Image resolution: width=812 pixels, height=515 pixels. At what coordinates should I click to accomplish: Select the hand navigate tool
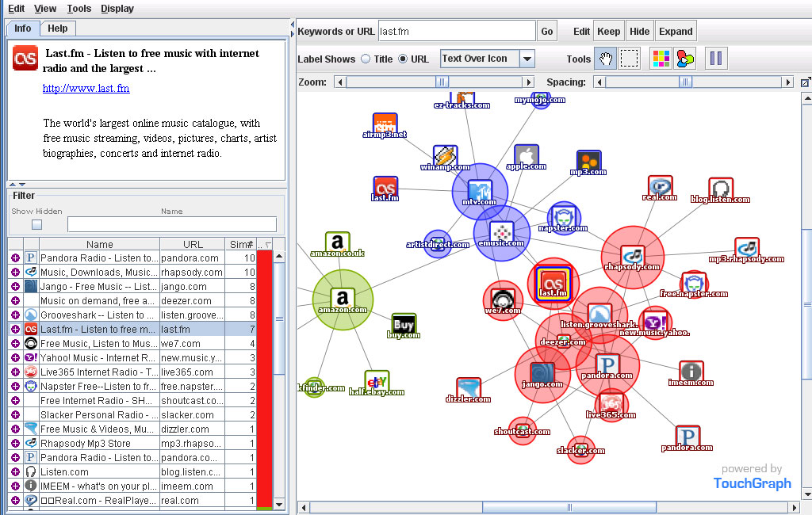click(606, 59)
